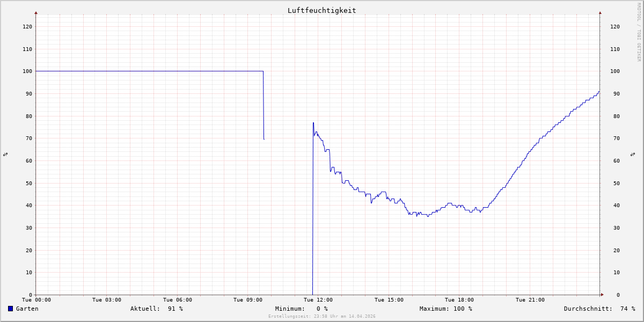Click the Tue 09:00 time axis label
The image size is (644, 322).
248,300
